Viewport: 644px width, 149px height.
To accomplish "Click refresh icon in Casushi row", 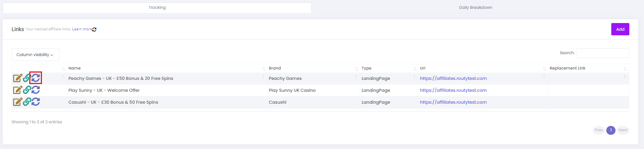I will pos(35,102).
